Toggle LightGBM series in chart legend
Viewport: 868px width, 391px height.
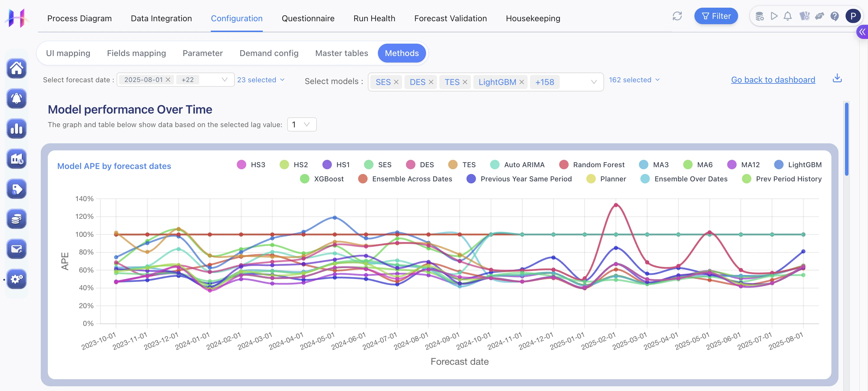tap(797, 165)
